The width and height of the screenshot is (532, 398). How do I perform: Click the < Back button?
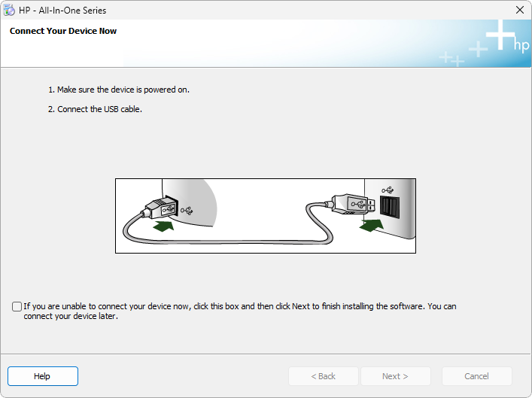tap(324, 376)
